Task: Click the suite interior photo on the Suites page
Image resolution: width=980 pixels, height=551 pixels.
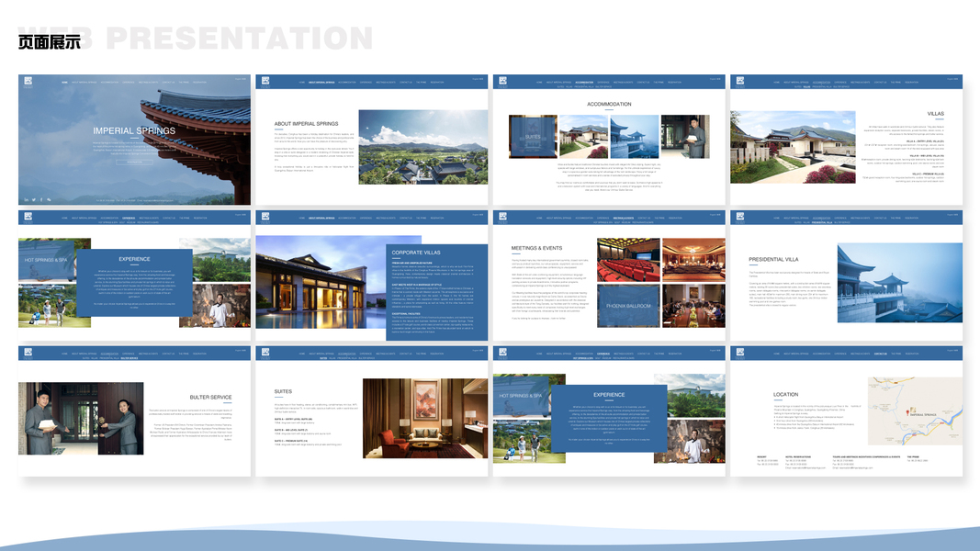Action: coord(425,418)
